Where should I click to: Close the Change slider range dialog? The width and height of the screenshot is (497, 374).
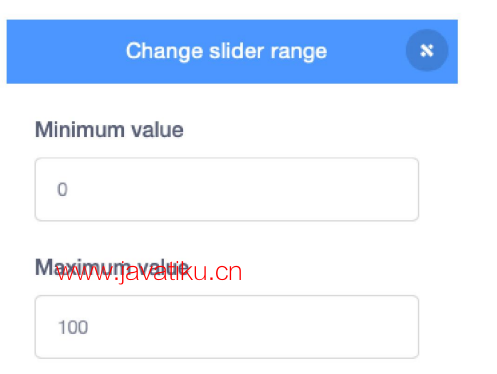pyautogui.click(x=427, y=50)
